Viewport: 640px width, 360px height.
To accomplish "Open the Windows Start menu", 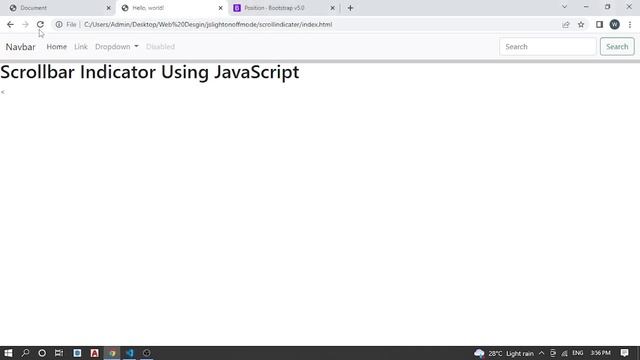I will [x=8, y=353].
